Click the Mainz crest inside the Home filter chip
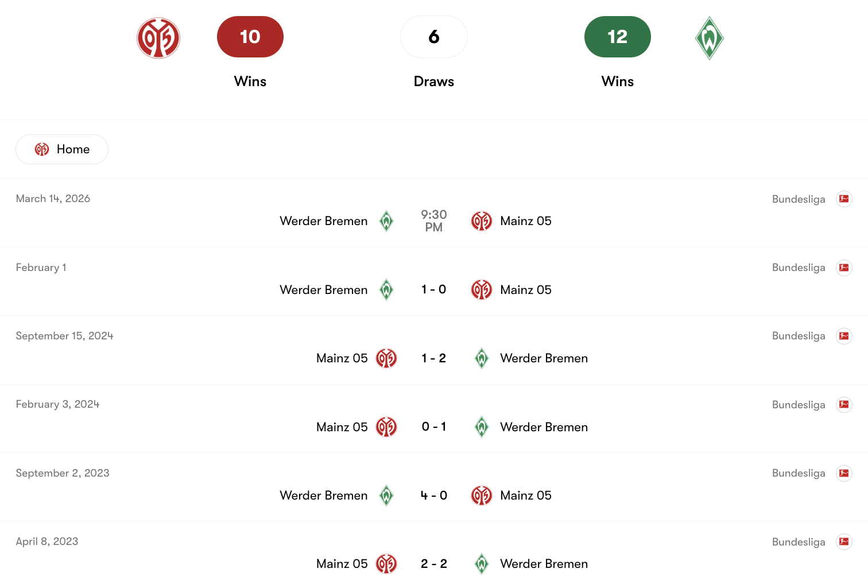Screen dimensions: 868x588 pos(42,149)
